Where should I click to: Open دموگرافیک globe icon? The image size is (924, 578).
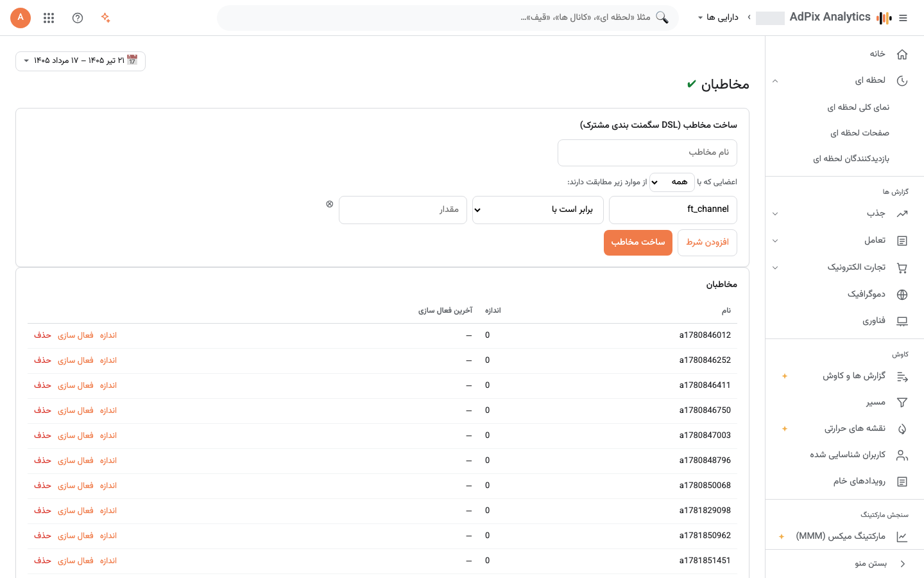(x=902, y=295)
